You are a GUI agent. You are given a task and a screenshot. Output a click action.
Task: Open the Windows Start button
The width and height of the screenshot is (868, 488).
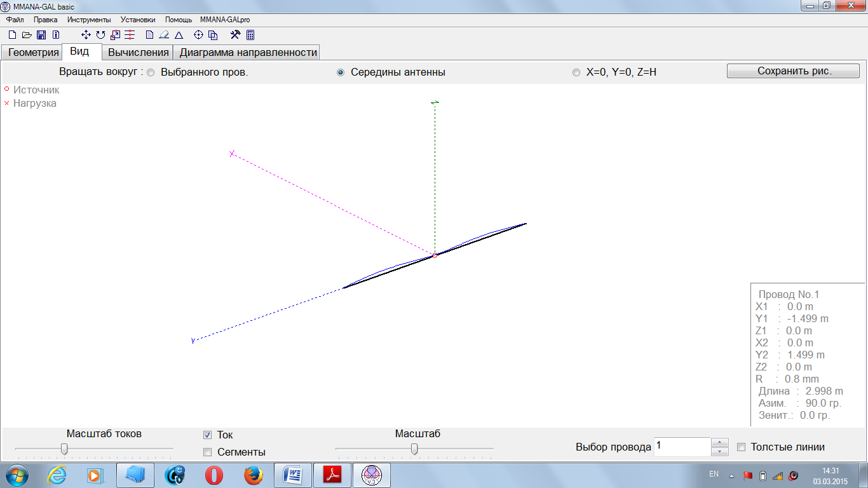coord(17,475)
